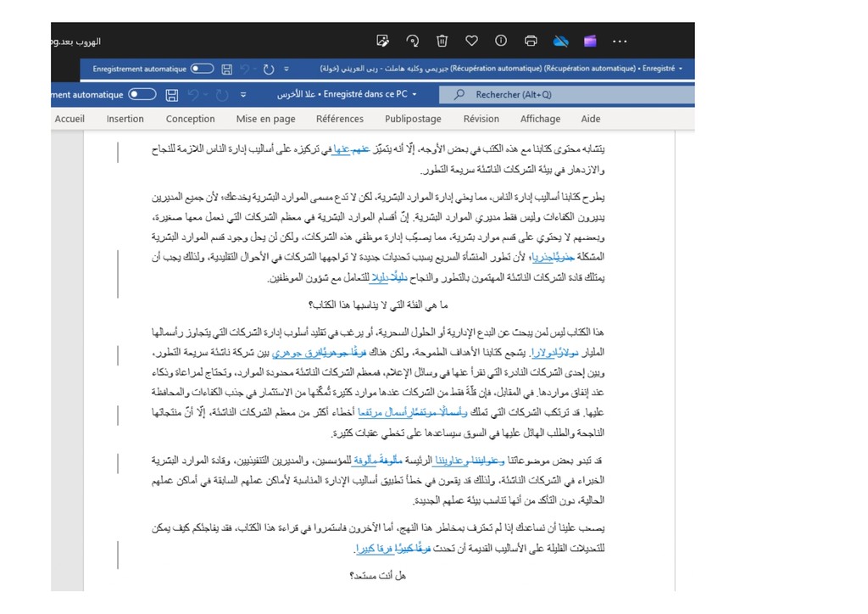Screen dimensions: 868x614
Task: Click the heading 'هل أنت مستعد؟'
Action: coord(378,576)
